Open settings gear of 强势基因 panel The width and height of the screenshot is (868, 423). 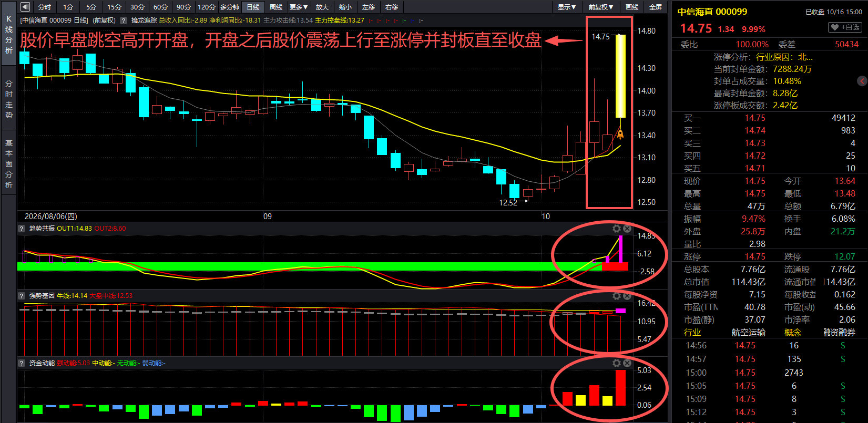(617, 296)
